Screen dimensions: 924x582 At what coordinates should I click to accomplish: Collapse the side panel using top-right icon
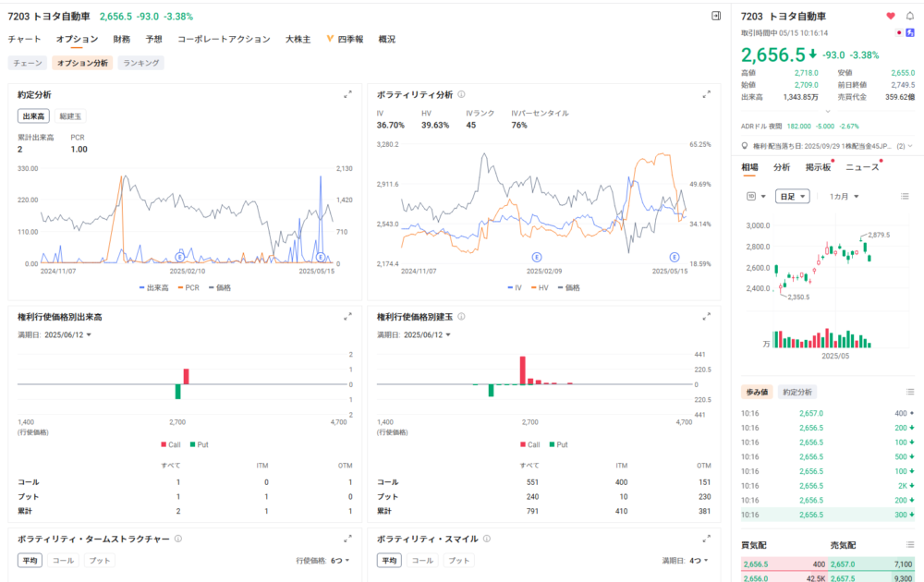[x=715, y=16]
